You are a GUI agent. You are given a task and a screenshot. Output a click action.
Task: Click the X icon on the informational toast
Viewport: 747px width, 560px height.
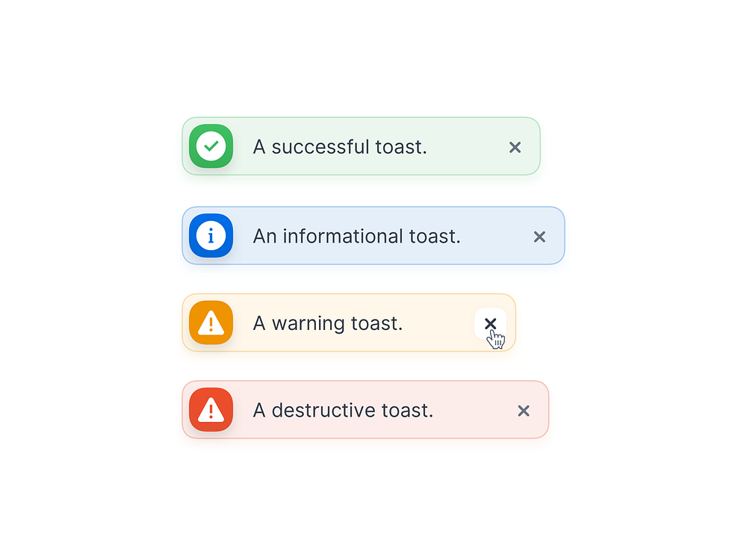tap(539, 237)
